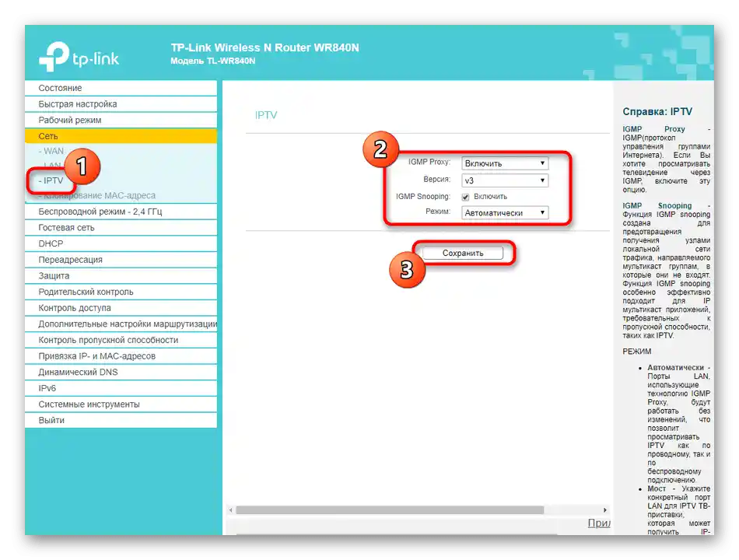The image size is (739, 560).
Task: Open the Режим dropdown Автоматически
Action: (x=505, y=212)
